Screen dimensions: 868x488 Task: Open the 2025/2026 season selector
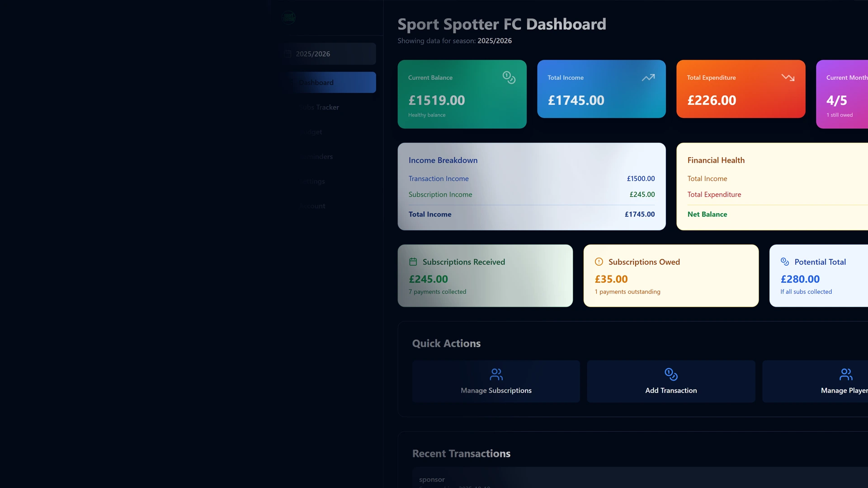[x=329, y=53]
